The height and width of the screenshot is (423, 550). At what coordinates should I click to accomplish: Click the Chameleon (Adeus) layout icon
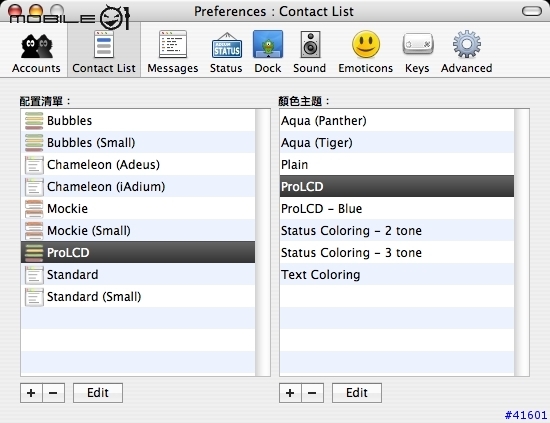coord(34,165)
